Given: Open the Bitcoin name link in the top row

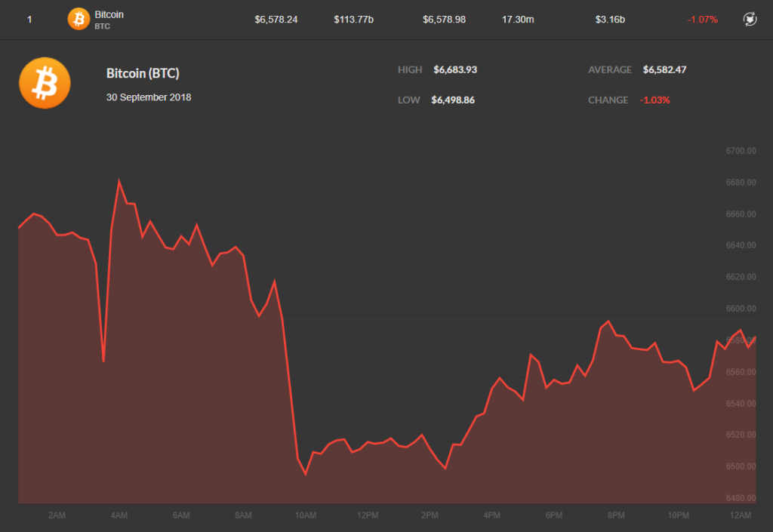Looking at the screenshot, I should pyautogui.click(x=109, y=14).
